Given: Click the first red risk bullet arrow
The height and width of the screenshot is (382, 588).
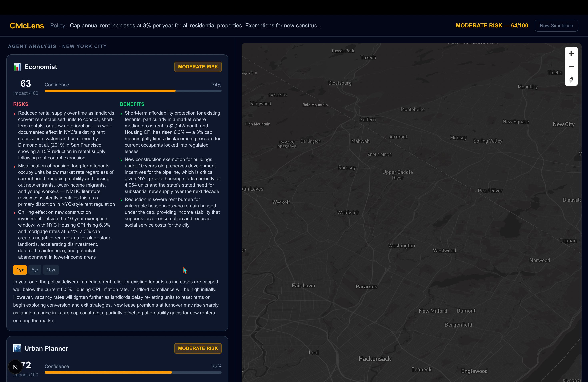Looking at the screenshot, I should (15, 114).
